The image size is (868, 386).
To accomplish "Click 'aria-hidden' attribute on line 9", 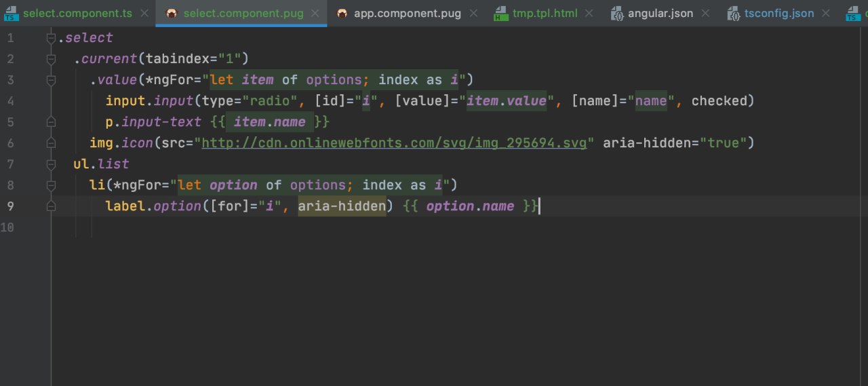I will (x=342, y=206).
